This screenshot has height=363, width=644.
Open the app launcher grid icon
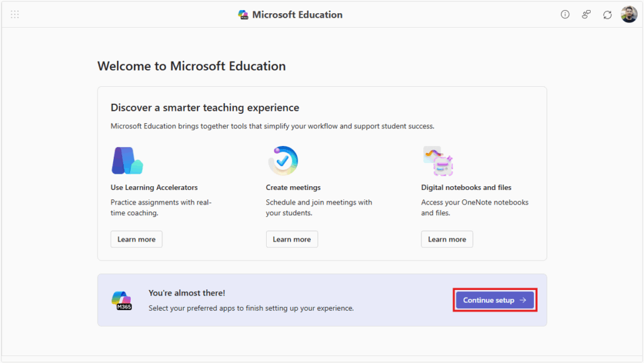click(x=15, y=14)
